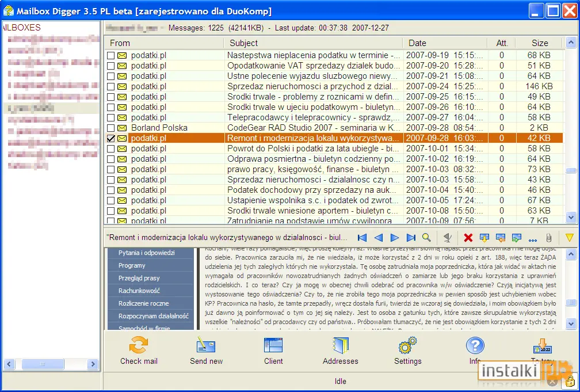Uncheck the selected Remont i modernizacja message
The image size is (580, 392).
tap(110, 139)
